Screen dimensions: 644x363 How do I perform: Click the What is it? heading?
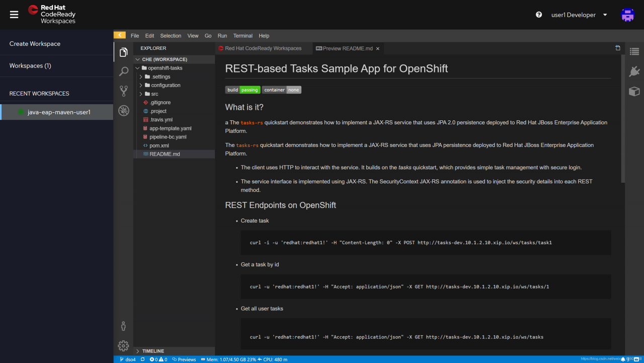244,107
